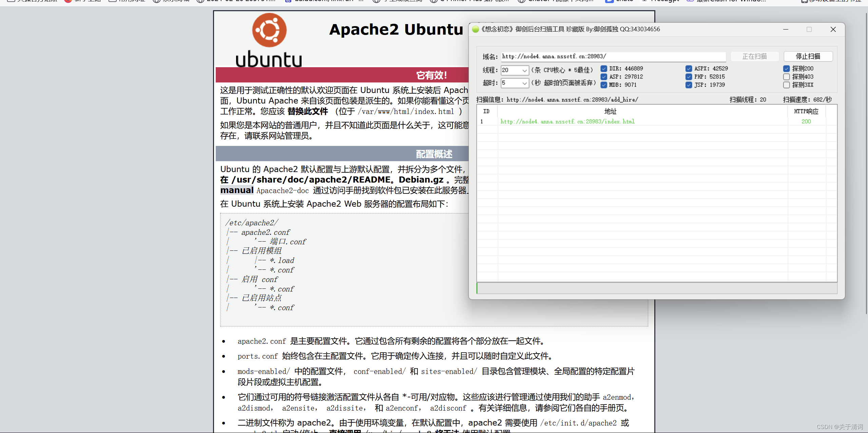Click the 扫描信息 current URL text
868x433 pixels.
[572, 100]
